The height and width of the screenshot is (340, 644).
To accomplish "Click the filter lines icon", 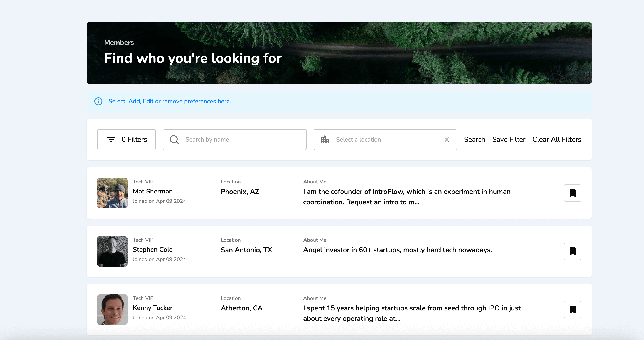I will point(111,140).
